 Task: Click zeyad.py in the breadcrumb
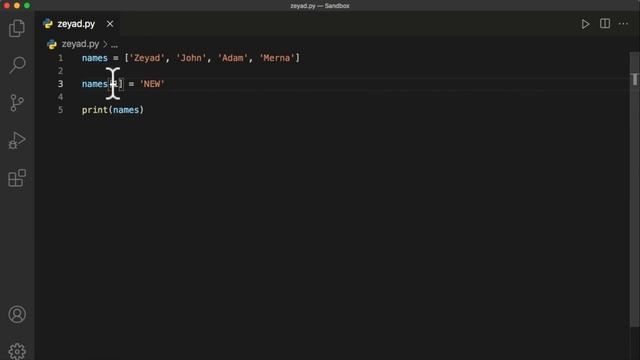click(x=80, y=44)
